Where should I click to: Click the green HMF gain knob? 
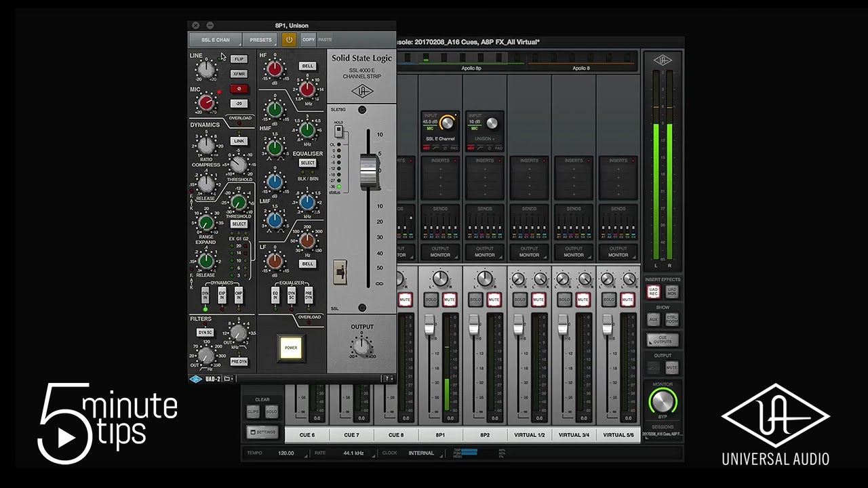[275, 108]
